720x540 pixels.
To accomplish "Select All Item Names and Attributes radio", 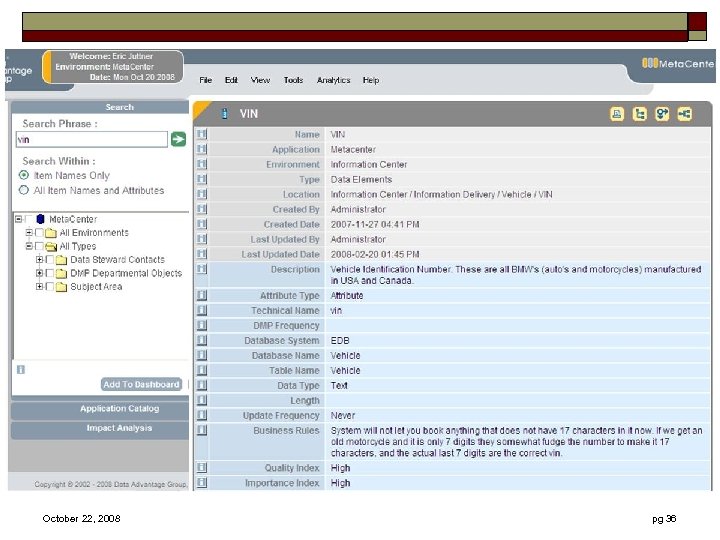I will point(23,190).
